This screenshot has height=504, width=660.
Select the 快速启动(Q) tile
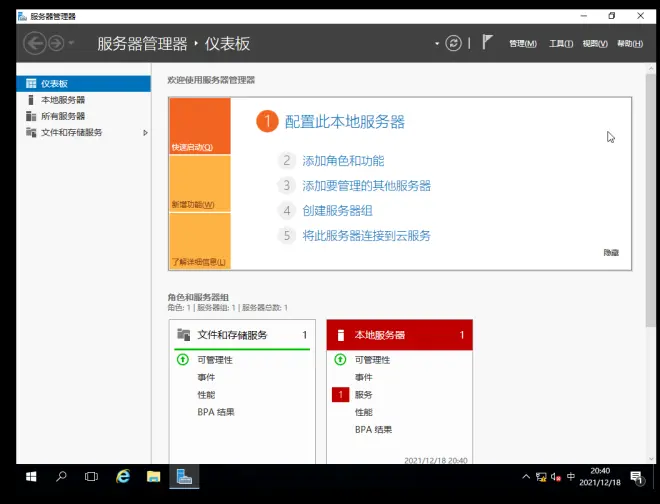200,126
